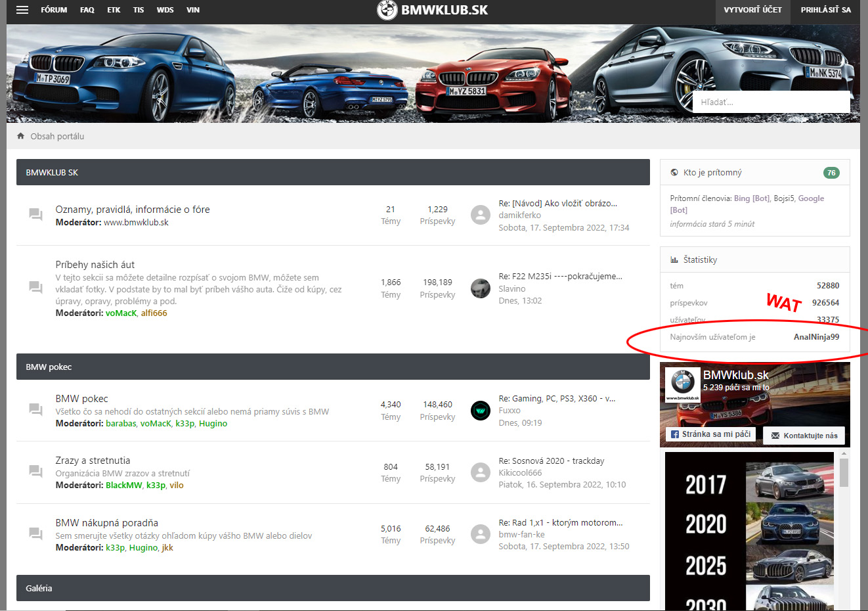Click the BMW pokec forum bubble icon

(35, 410)
